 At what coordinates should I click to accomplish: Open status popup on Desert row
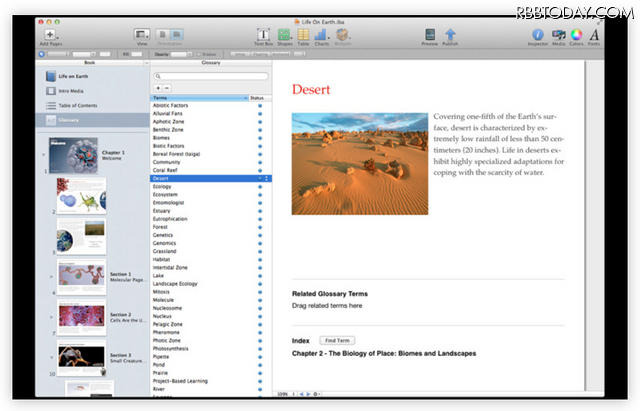[x=265, y=179]
